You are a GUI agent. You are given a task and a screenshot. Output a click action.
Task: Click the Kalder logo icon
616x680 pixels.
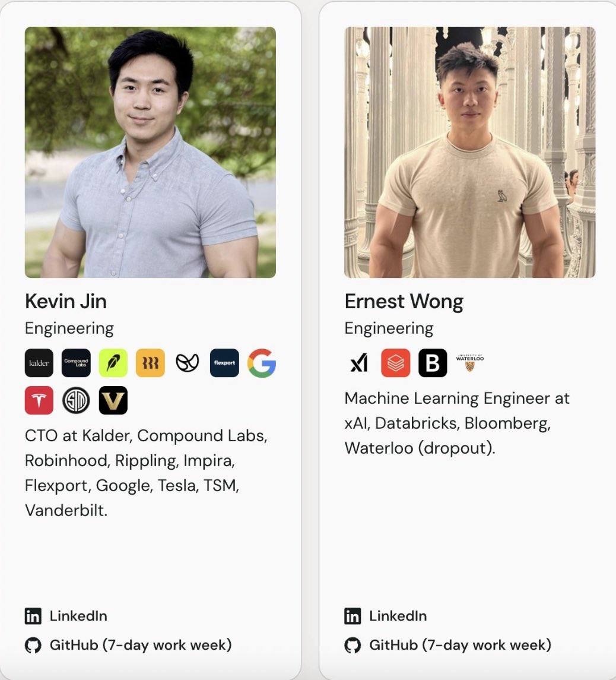pos(39,363)
